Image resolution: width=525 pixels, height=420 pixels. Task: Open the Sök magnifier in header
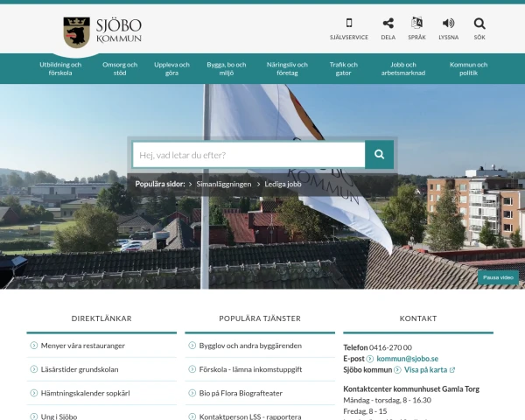click(479, 24)
